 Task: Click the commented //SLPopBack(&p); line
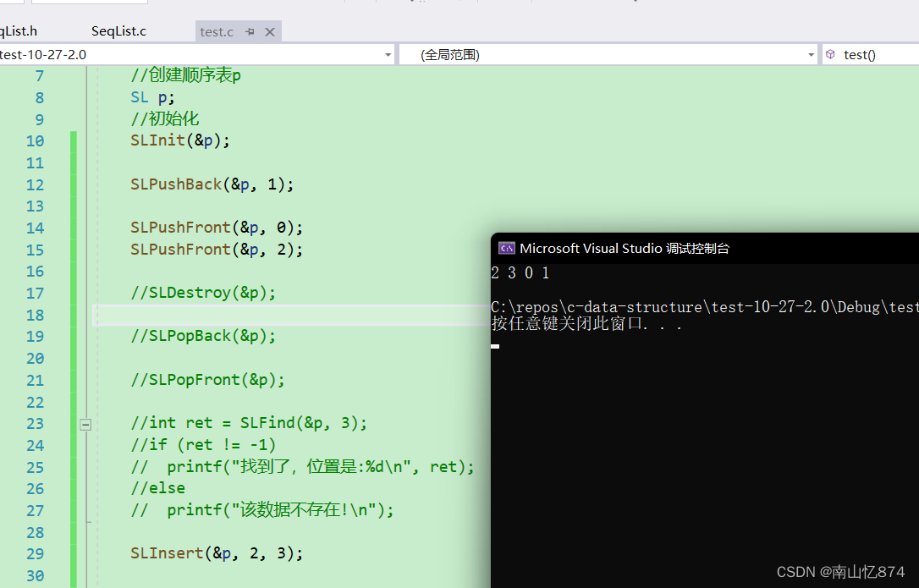pos(203,336)
